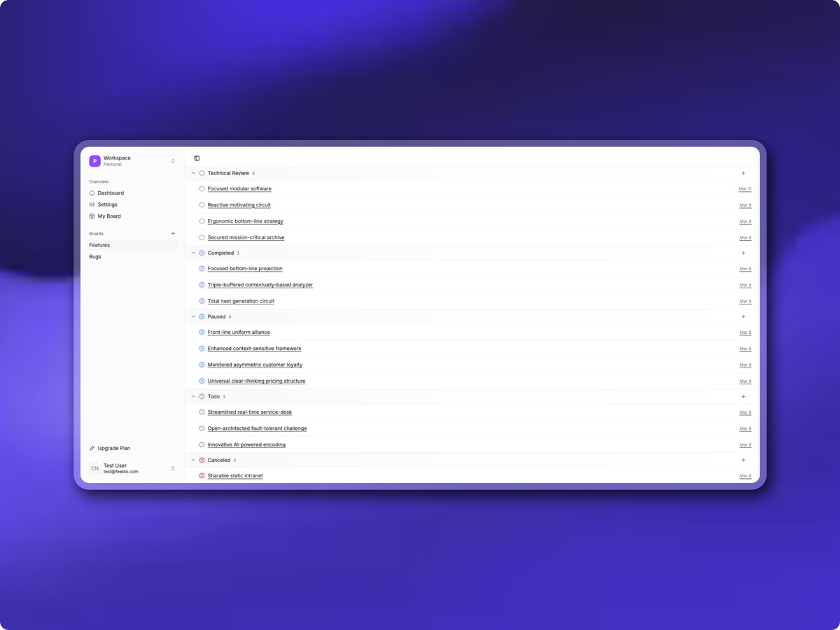Image resolution: width=840 pixels, height=630 pixels.
Task: Collapse the Todo group
Action: point(193,396)
